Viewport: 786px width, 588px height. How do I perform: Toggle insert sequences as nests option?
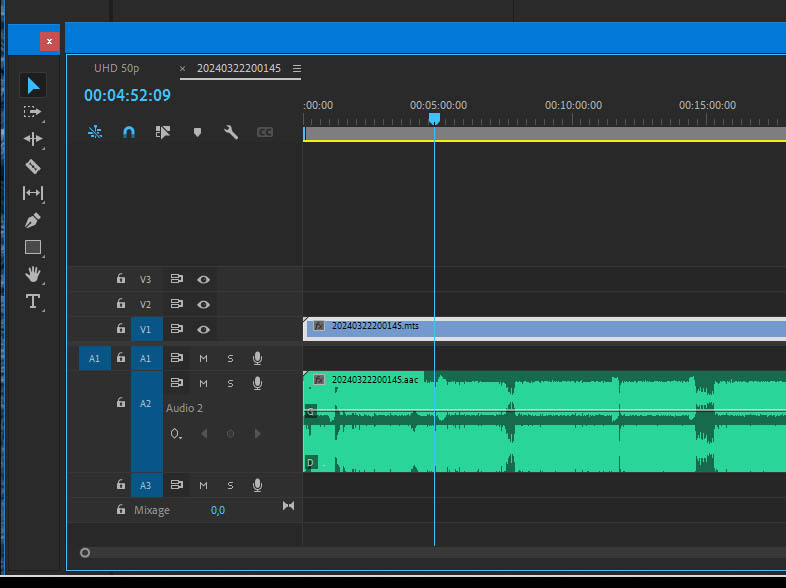pyautogui.click(x=95, y=132)
